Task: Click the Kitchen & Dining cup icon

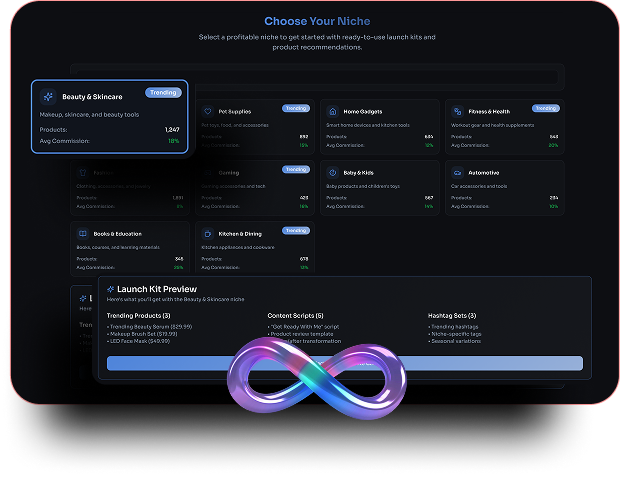Action: point(208,233)
